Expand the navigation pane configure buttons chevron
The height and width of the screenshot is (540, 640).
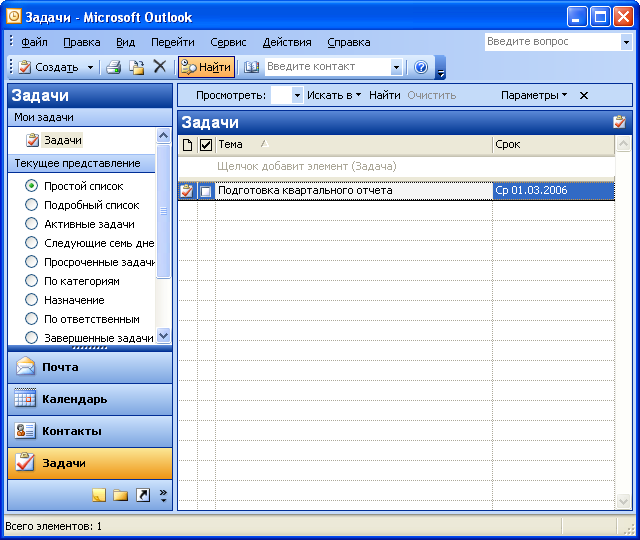point(163,495)
